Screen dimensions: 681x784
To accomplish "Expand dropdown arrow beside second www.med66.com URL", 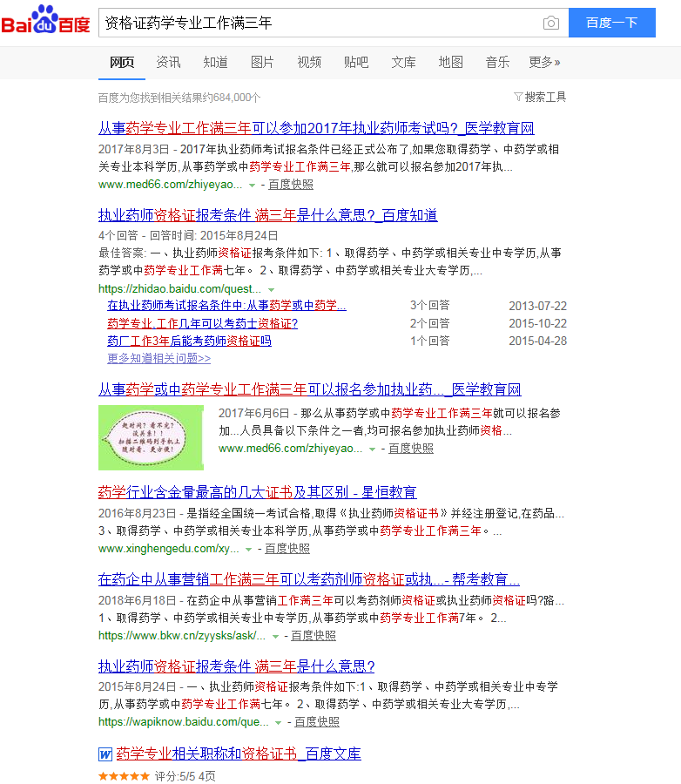I will 372,449.
